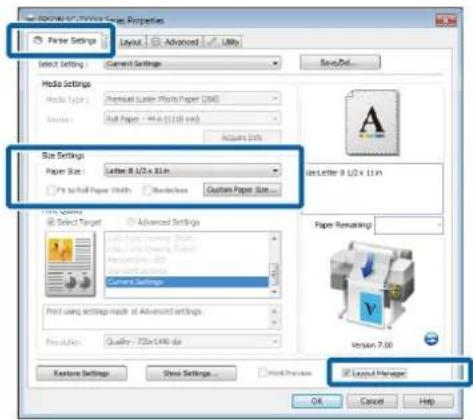Click the Show Settings... button
The image size is (473, 420).
(191, 373)
